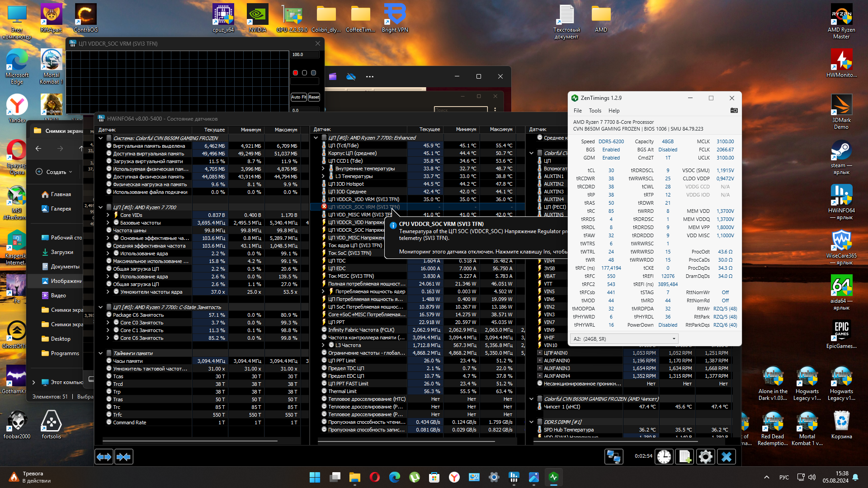Expand Core VIDs tree row

(x=108, y=215)
